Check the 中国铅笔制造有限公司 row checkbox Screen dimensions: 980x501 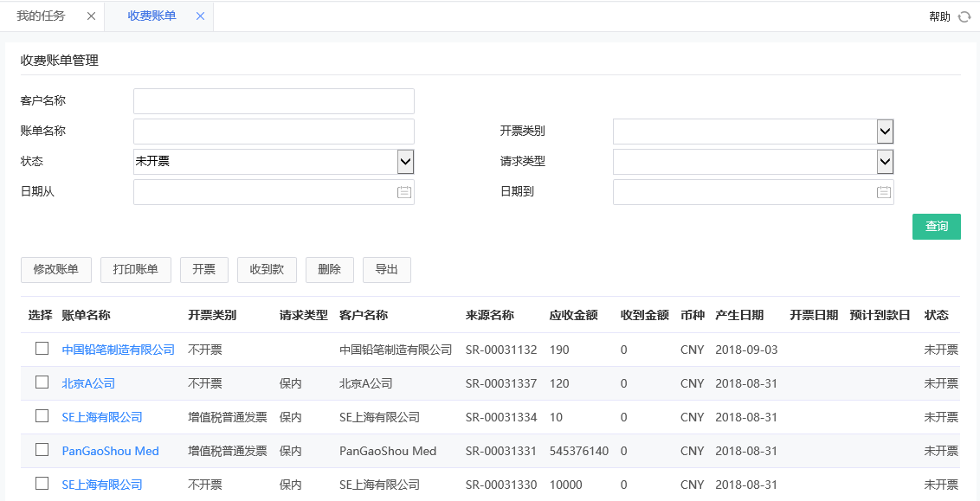pyautogui.click(x=41, y=349)
